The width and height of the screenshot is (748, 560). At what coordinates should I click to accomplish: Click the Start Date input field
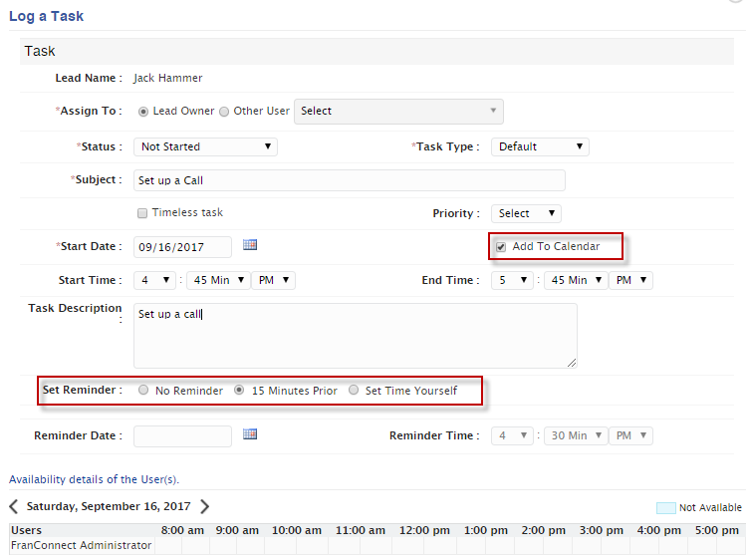click(182, 247)
